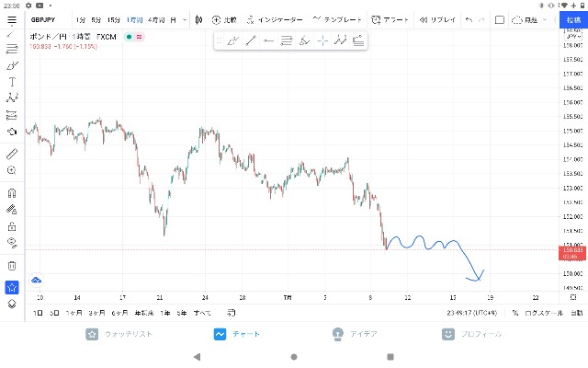Open the layout select square icon

(x=500, y=20)
